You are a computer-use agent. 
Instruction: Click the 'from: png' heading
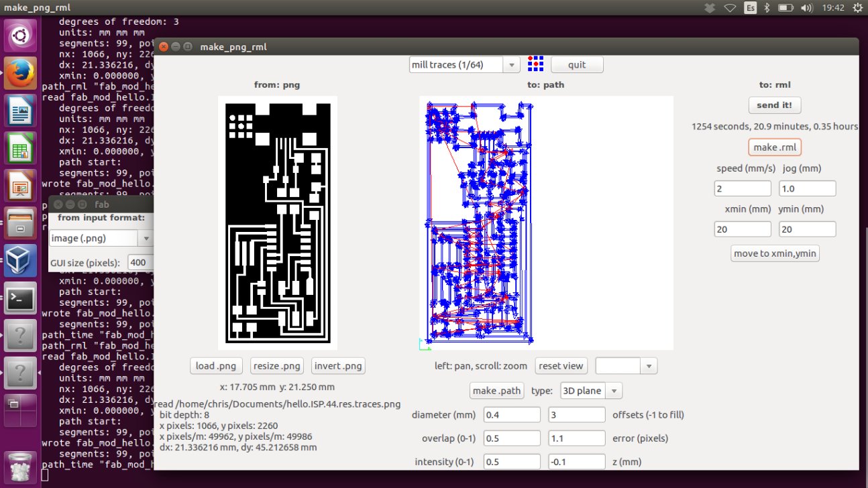click(277, 85)
